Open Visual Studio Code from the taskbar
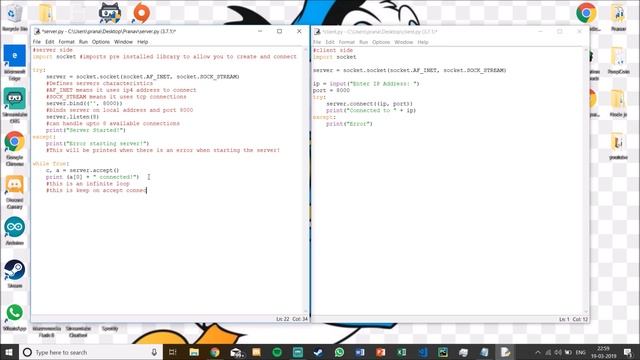 point(422,352)
